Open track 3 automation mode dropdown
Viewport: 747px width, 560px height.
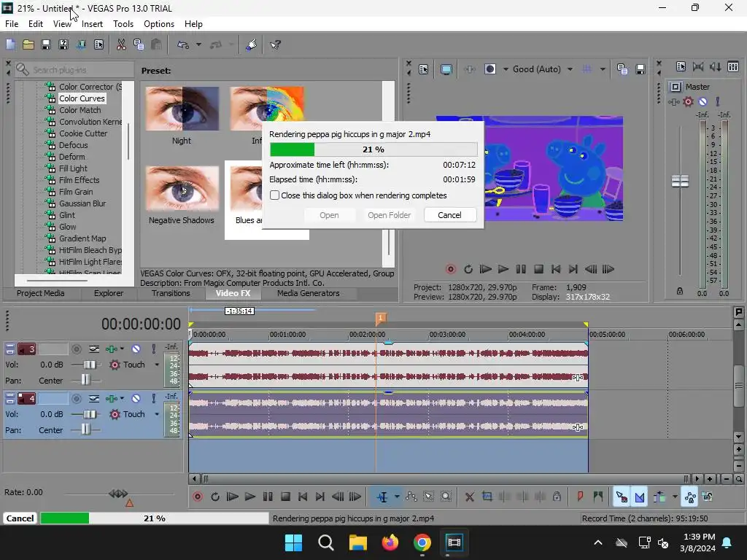[x=157, y=365]
